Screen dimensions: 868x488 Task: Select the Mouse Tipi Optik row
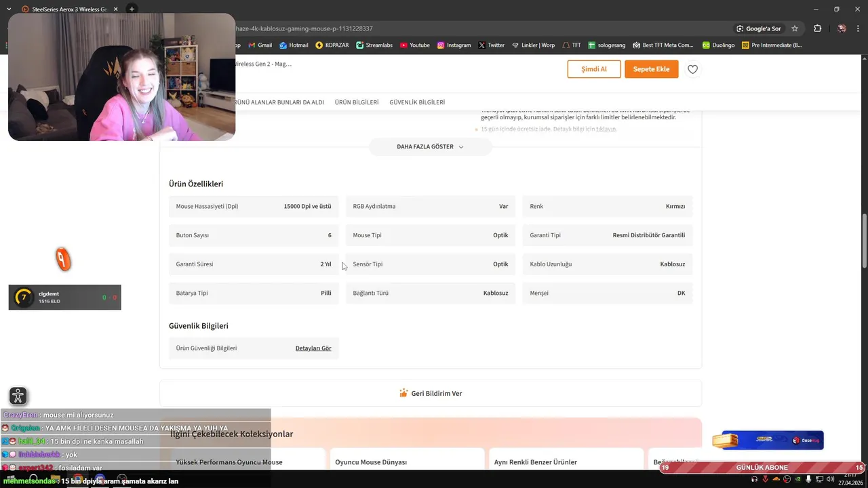pyautogui.click(x=431, y=235)
